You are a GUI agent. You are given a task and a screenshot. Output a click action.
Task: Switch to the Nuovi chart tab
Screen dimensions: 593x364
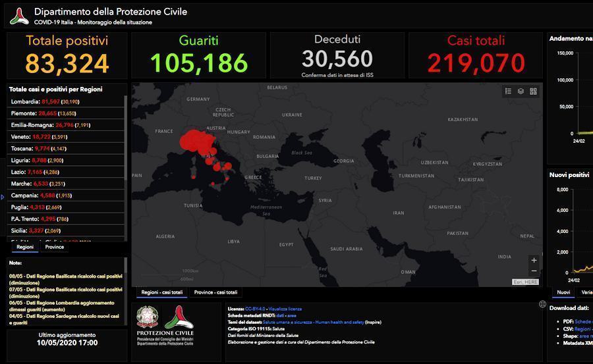563,292
